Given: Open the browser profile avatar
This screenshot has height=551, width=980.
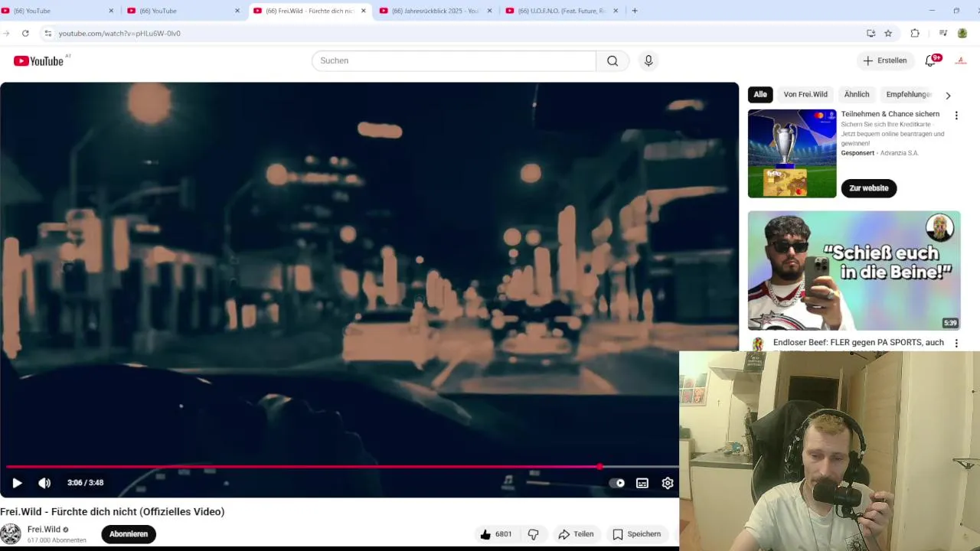Looking at the screenshot, I should click(962, 33).
